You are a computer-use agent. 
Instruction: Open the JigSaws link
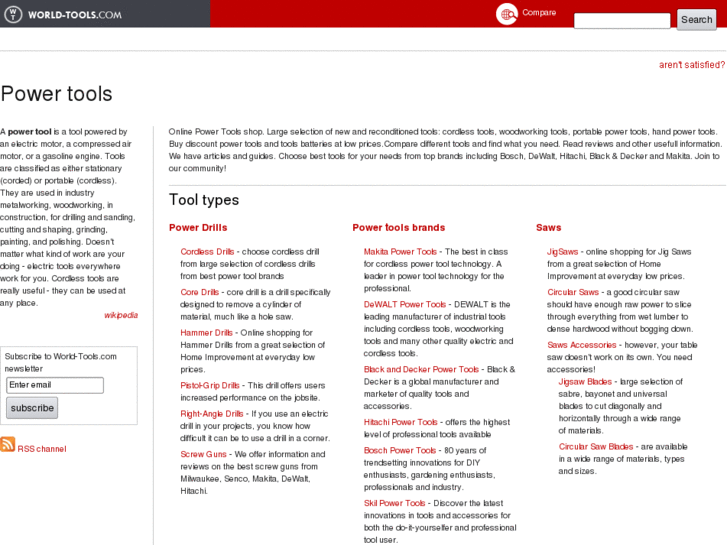pyautogui.click(x=562, y=252)
